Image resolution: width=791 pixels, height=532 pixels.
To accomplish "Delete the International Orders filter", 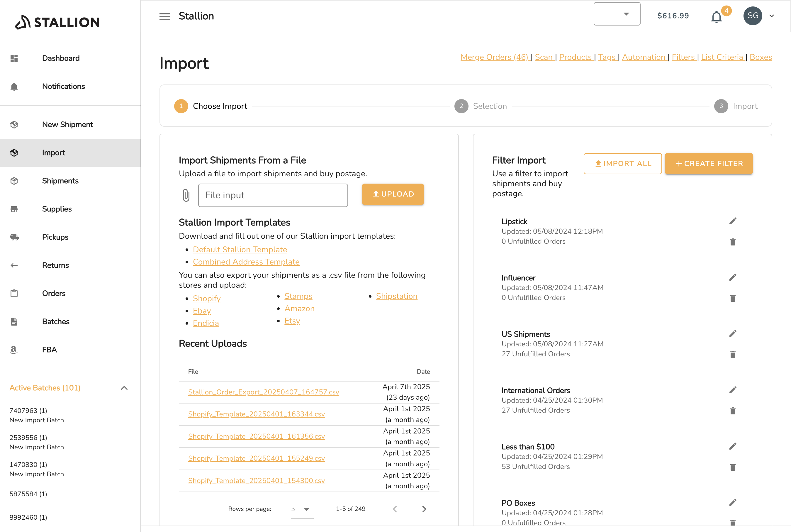I will [733, 411].
